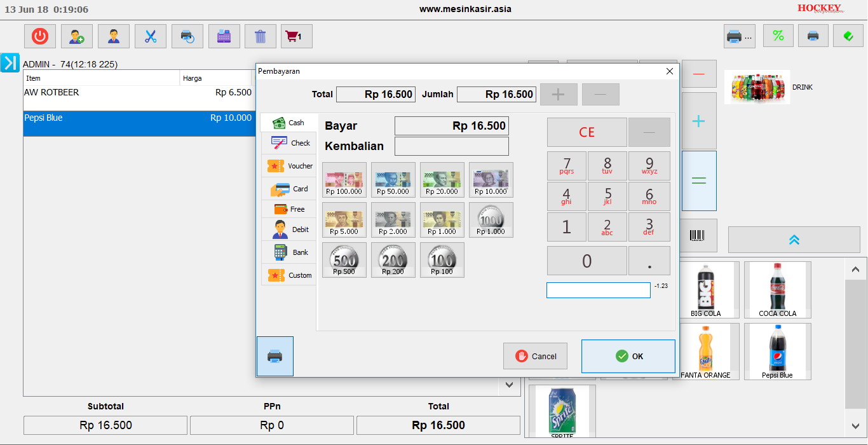Switch to the Card payment tab
The image size is (868, 445).
pos(288,189)
